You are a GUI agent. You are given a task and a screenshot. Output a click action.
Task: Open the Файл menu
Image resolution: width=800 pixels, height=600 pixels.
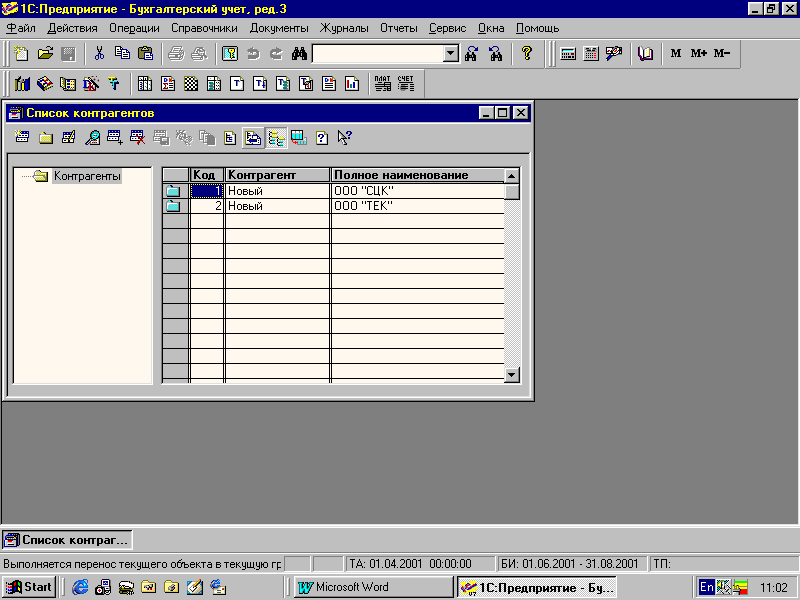21,28
